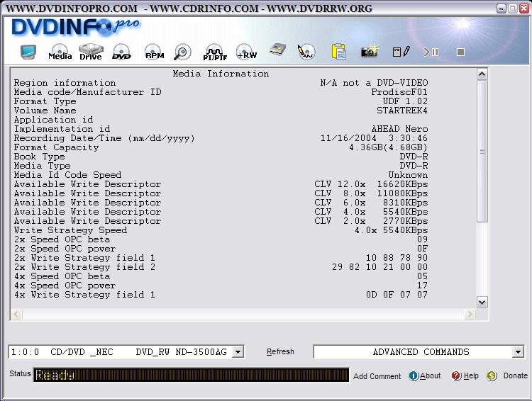Click the play/pause toolbar control
Viewport: 532px width, 401px height.
click(x=431, y=52)
